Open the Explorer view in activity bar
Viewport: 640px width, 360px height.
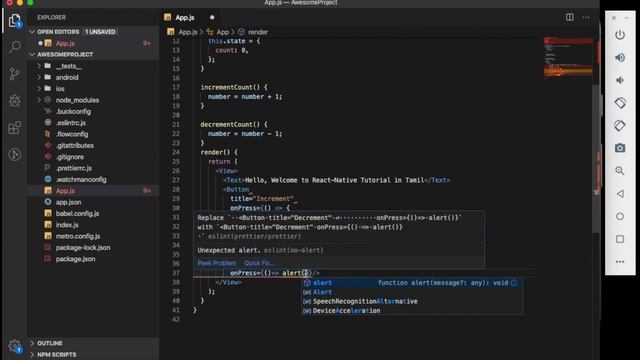tap(15, 21)
